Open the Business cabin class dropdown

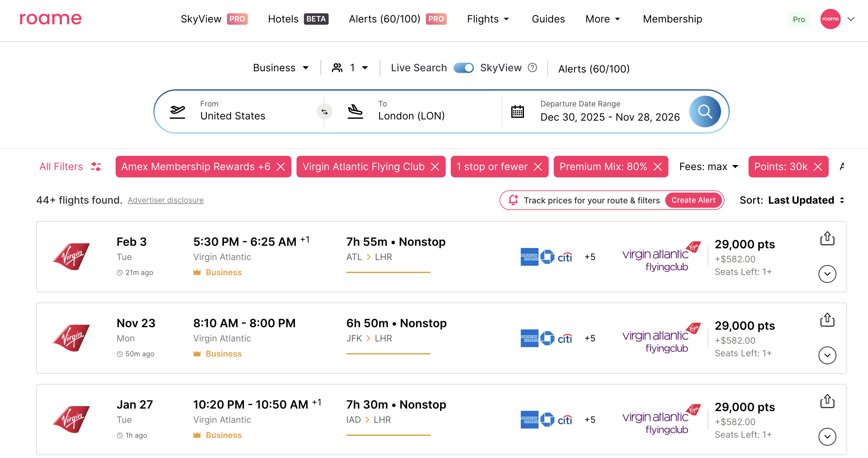(x=281, y=68)
